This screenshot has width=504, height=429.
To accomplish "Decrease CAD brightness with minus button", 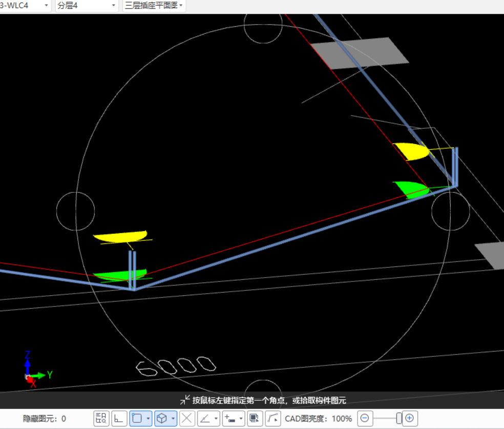I will click(x=365, y=418).
